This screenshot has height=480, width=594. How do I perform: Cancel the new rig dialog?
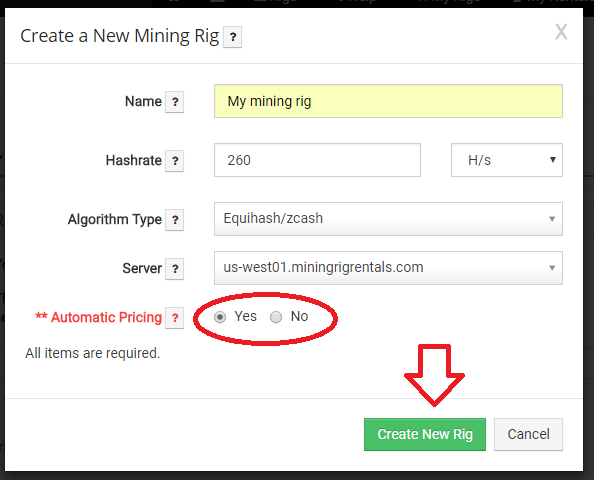528,434
